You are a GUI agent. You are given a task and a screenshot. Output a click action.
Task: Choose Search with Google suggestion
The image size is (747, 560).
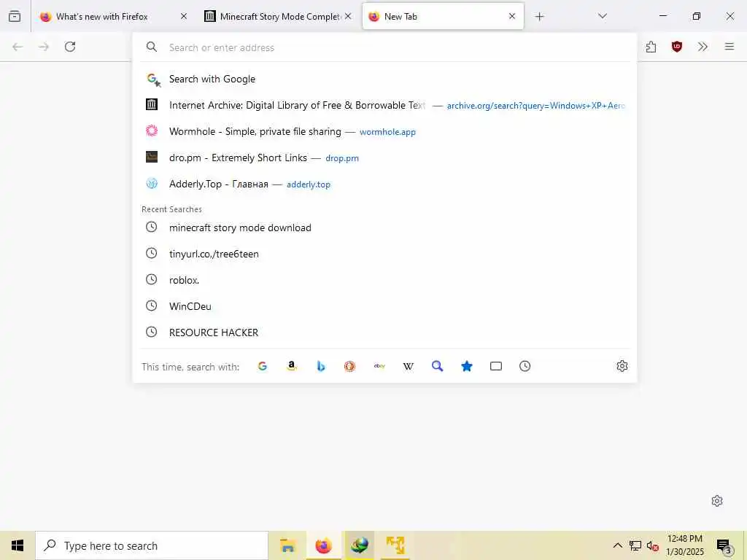(384, 79)
